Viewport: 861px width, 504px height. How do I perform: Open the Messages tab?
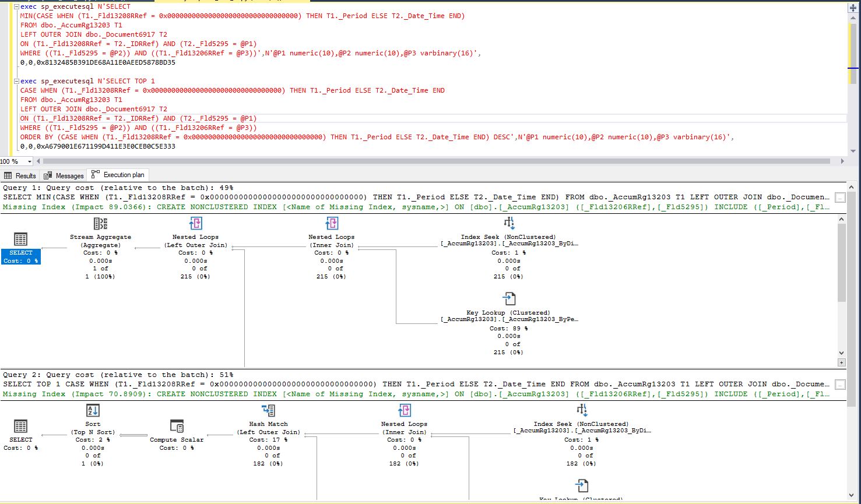(64, 175)
